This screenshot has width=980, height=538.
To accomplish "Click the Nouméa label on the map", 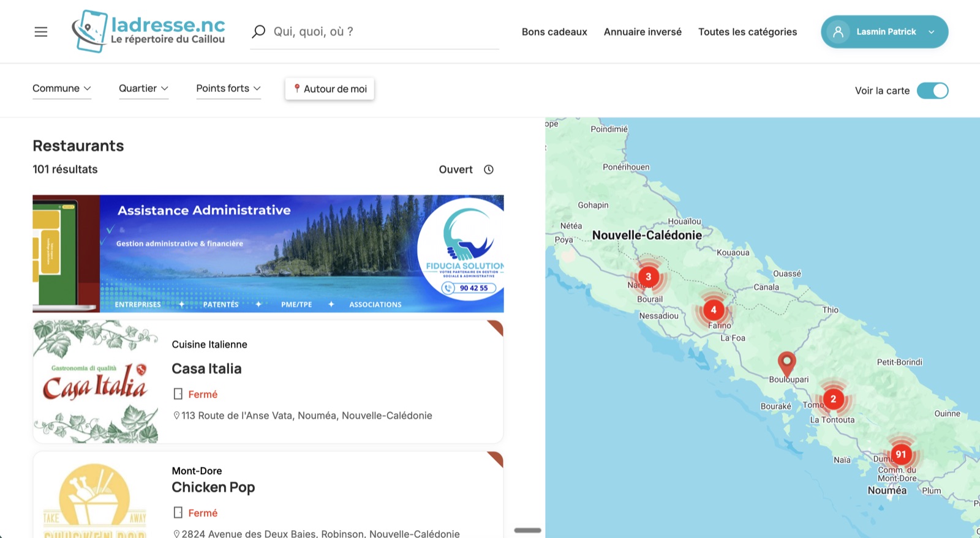I will point(887,490).
